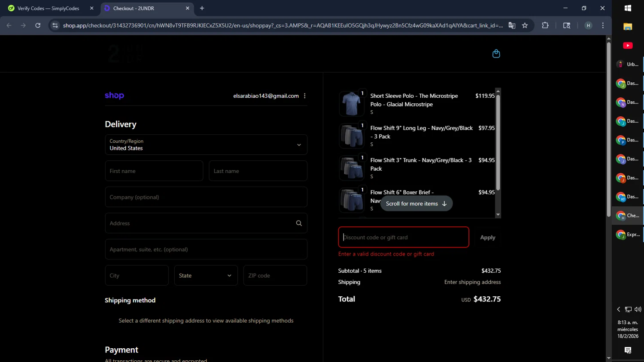Open the Expr... Chrome taskbar window
The height and width of the screenshot is (362, 644).
tap(628, 235)
